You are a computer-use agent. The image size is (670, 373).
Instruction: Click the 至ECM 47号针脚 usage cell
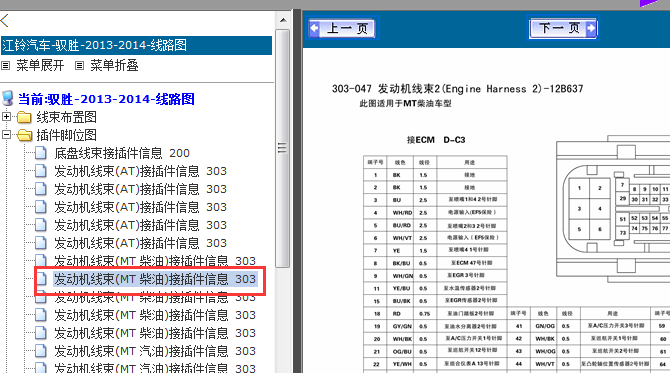pos(471,263)
